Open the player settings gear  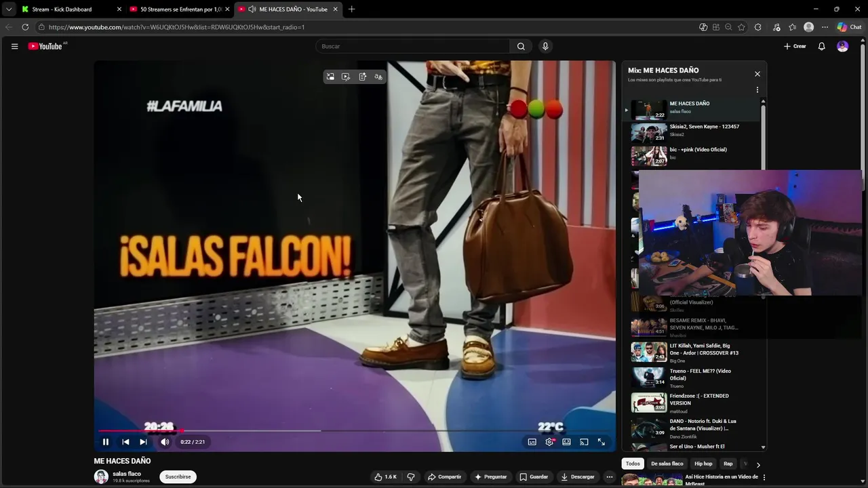(x=550, y=442)
